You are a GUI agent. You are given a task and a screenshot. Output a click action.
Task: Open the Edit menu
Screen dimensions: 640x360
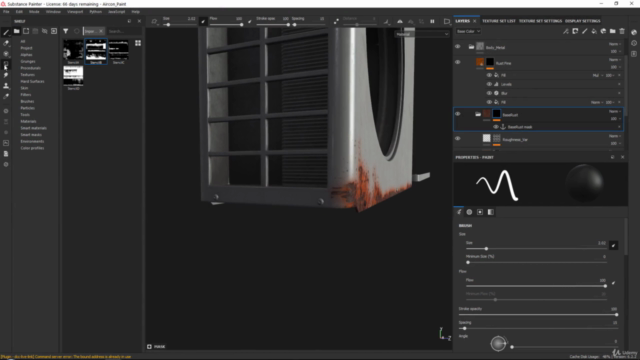(x=19, y=12)
